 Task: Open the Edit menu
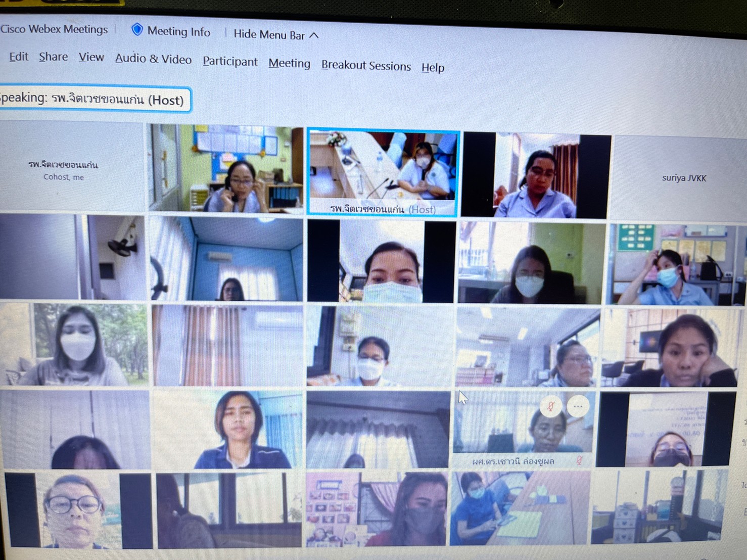(x=19, y=57)
